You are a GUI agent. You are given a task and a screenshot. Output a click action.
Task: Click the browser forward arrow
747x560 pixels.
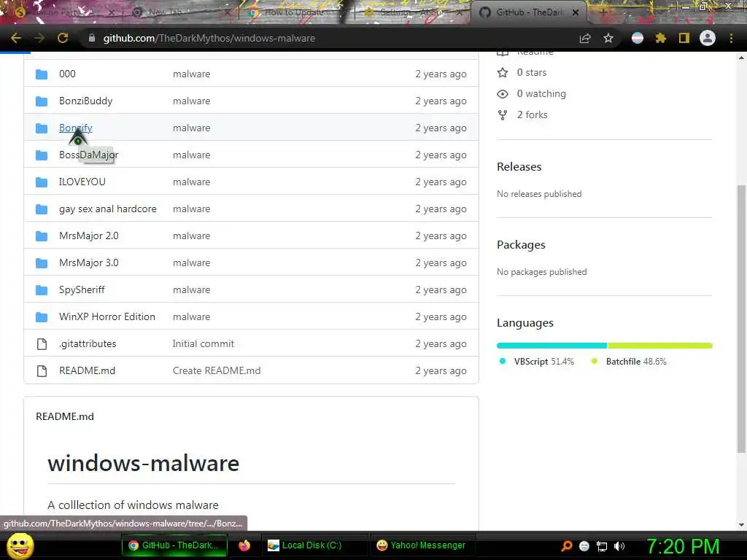pyautogui.click(x=39, y=38)
